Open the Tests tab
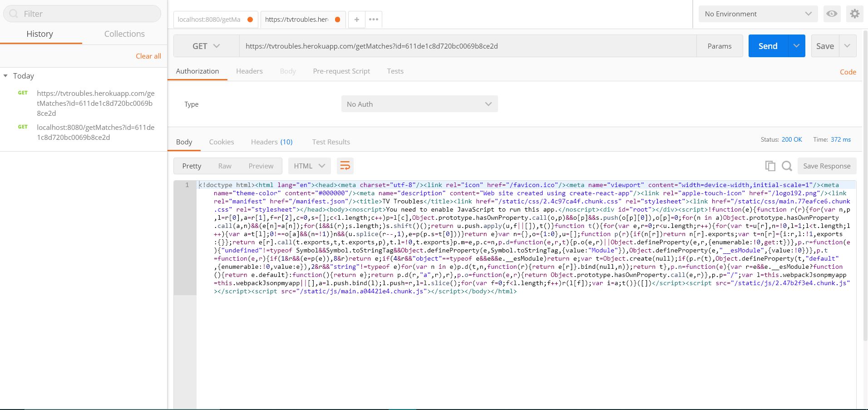This screenshot has height=410, width=868. point(395,71)
